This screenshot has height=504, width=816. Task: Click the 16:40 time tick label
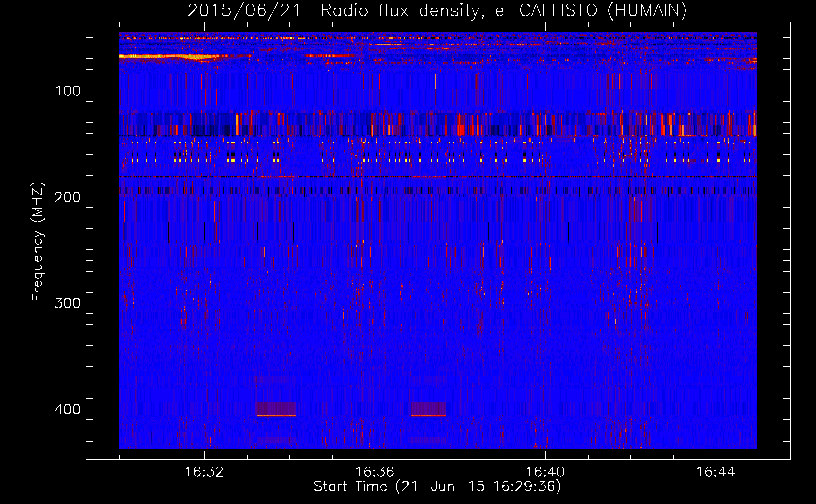(545, 472)
